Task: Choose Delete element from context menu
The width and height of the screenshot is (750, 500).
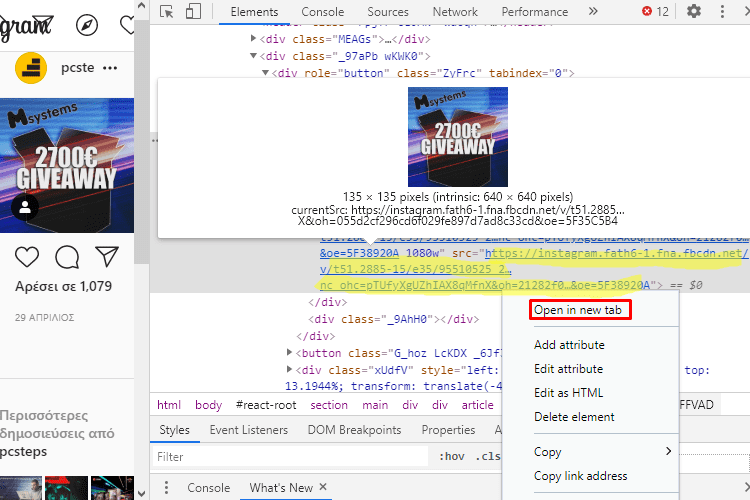Action: [574, 417]
